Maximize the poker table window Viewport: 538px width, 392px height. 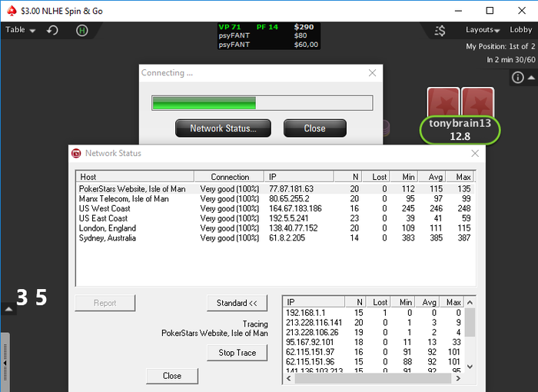point(490,11)
